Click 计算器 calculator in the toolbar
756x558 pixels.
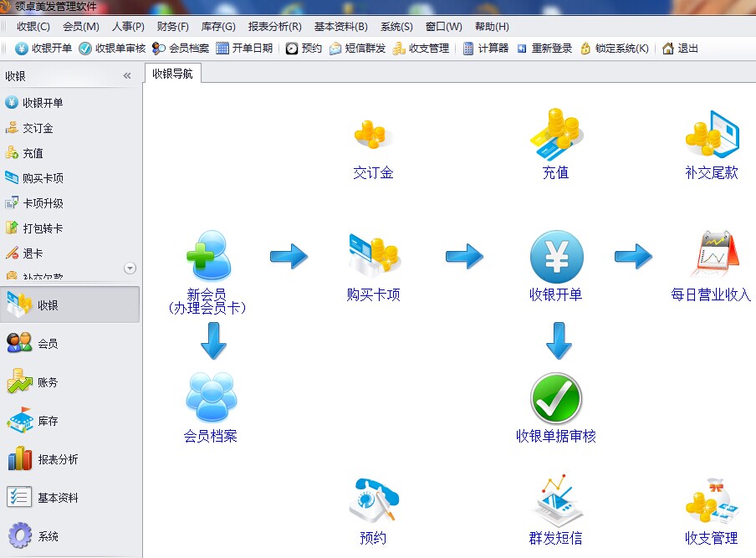(x=486, y=49)
